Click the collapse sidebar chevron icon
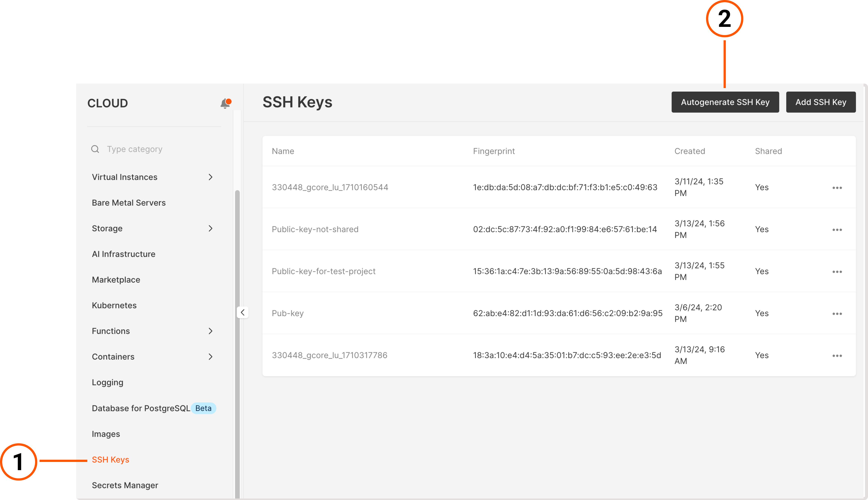This screenshot has width=868, height=500. tap(243, 312)
